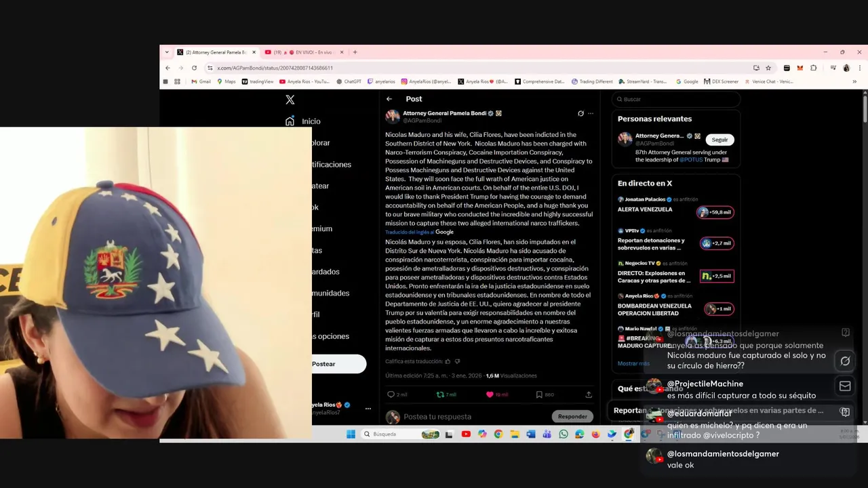Rate translation with thumbs up
Screen dimensions: 868x488
[448, 361]
